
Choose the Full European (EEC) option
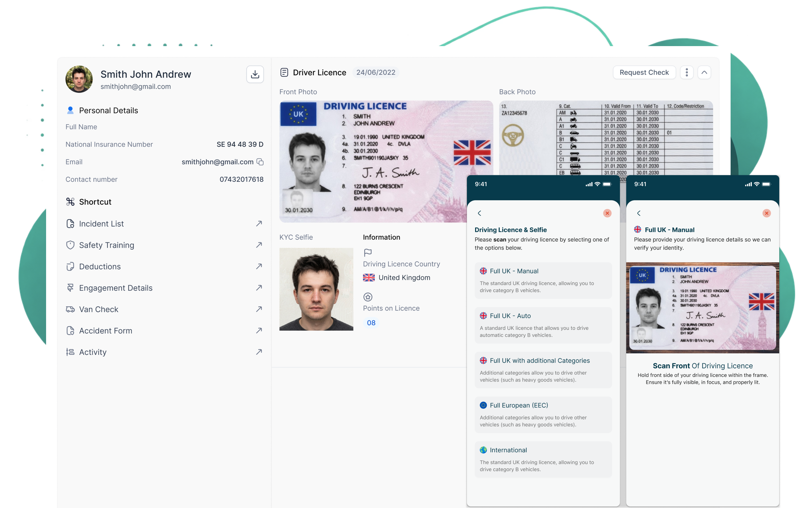point(543,415)
